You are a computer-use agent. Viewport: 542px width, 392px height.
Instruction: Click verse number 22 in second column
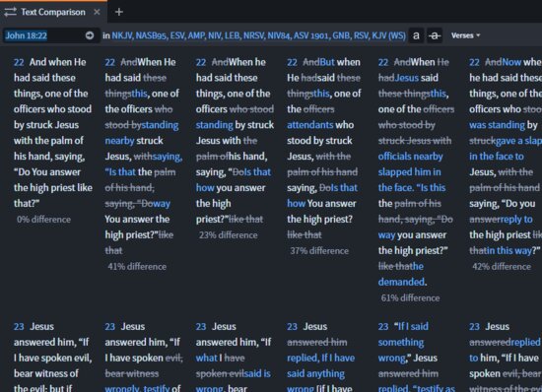110,62
